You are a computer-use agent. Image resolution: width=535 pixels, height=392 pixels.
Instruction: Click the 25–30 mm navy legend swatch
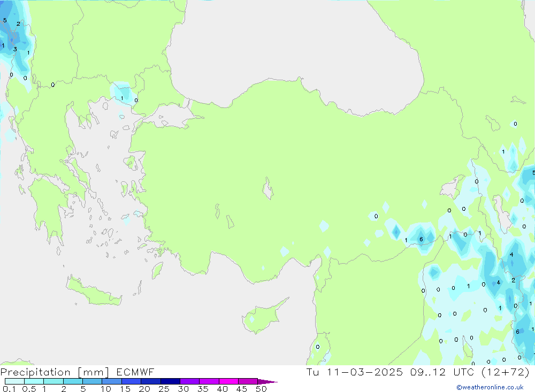[170, 381]
